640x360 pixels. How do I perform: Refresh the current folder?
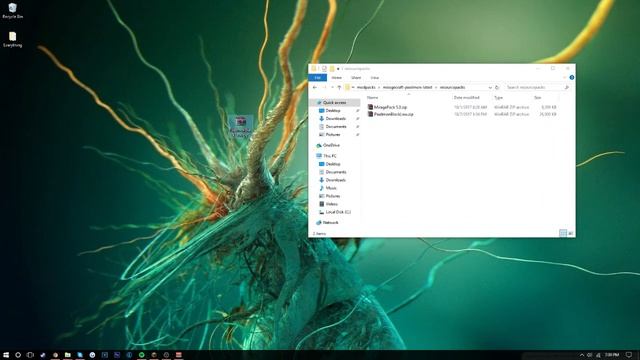[497, 87]
